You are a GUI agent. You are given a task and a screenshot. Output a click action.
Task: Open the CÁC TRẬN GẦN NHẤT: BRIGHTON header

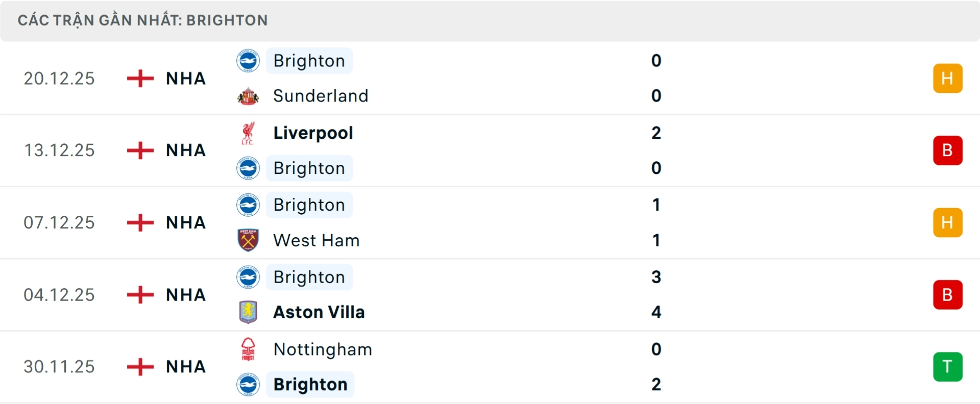(143, 20)
